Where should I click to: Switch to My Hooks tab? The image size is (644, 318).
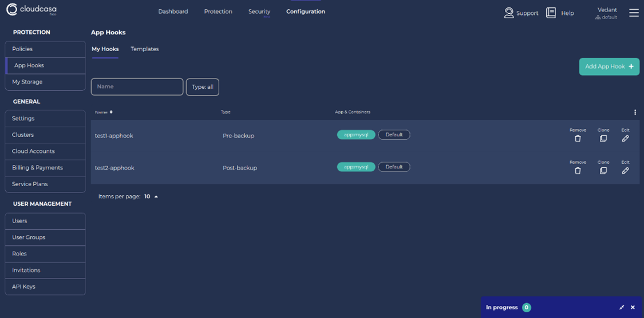(x=105, y=49)
